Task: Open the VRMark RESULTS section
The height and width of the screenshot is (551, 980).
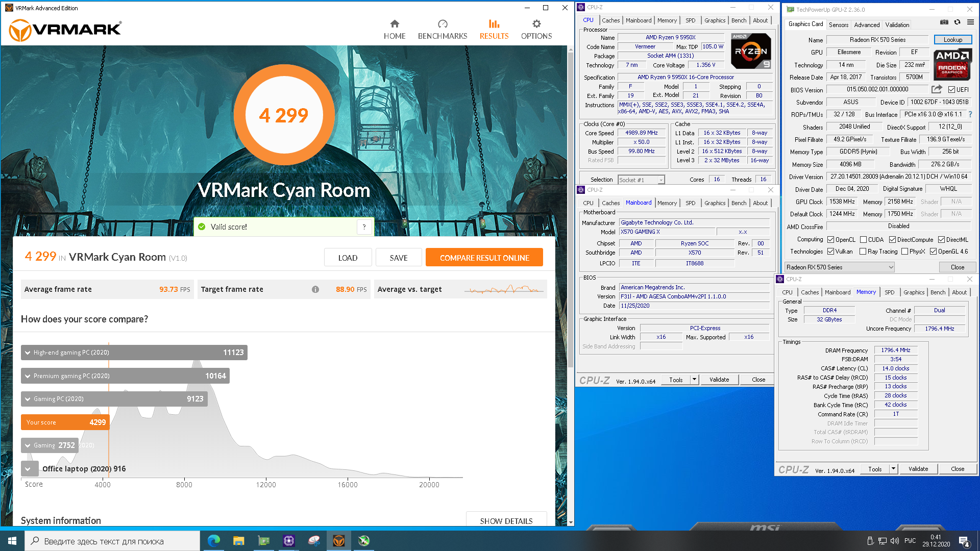Action: pos(494,30)
